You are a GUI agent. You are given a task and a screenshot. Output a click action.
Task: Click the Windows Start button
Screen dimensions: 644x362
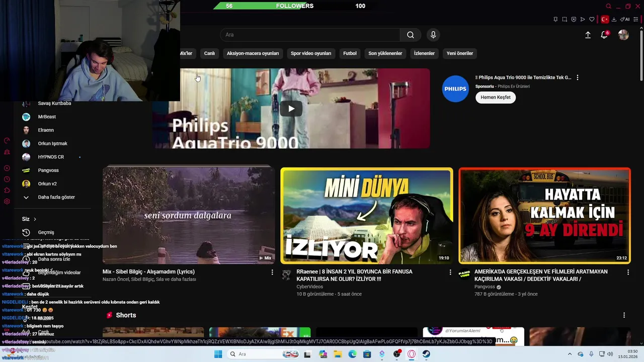pos(218,354)
